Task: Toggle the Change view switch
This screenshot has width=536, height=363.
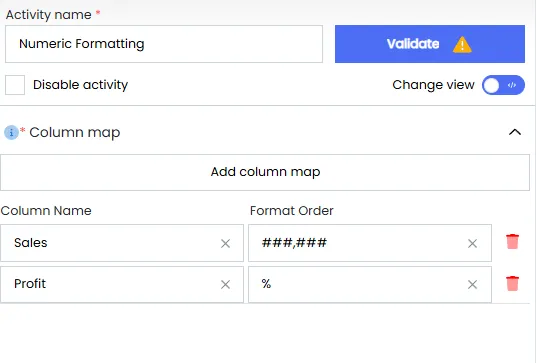Action: pyautogui.click(x=503, y=85)
